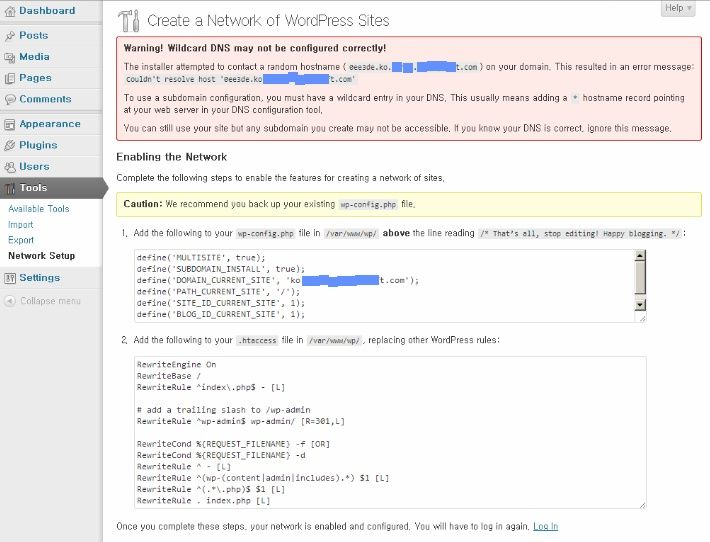Click the wildcard DNS warning heading

[x=255, y=48]
